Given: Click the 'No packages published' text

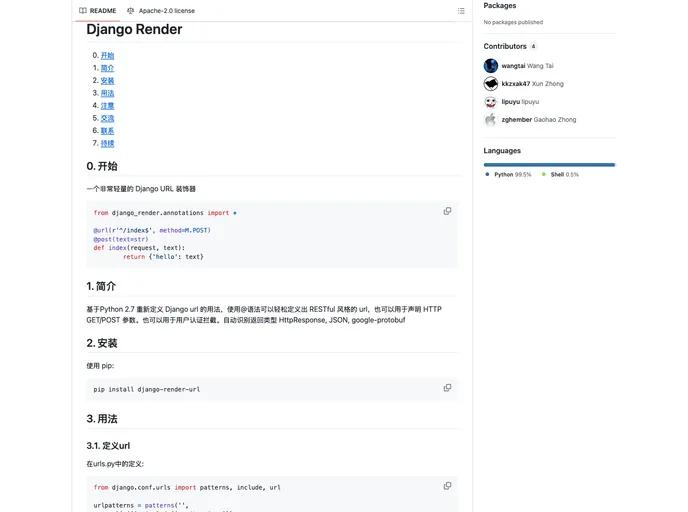Looking at the screenshot, I should [x=513, y=22].
